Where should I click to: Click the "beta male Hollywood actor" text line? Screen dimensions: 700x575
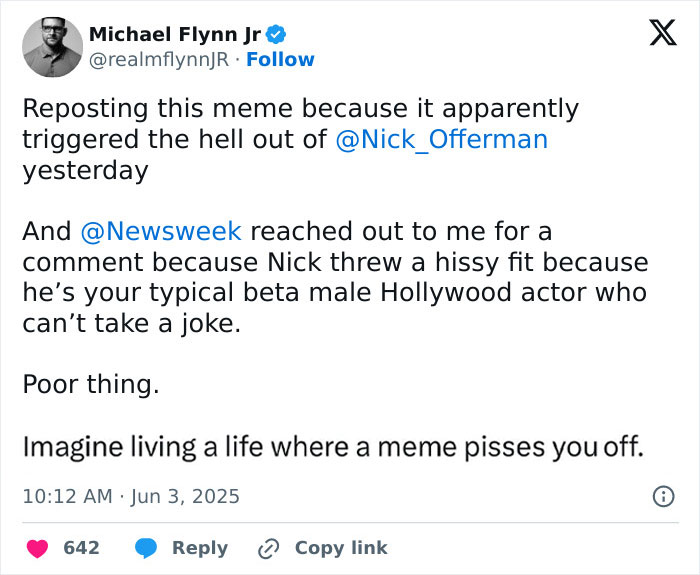coord(334,293)
